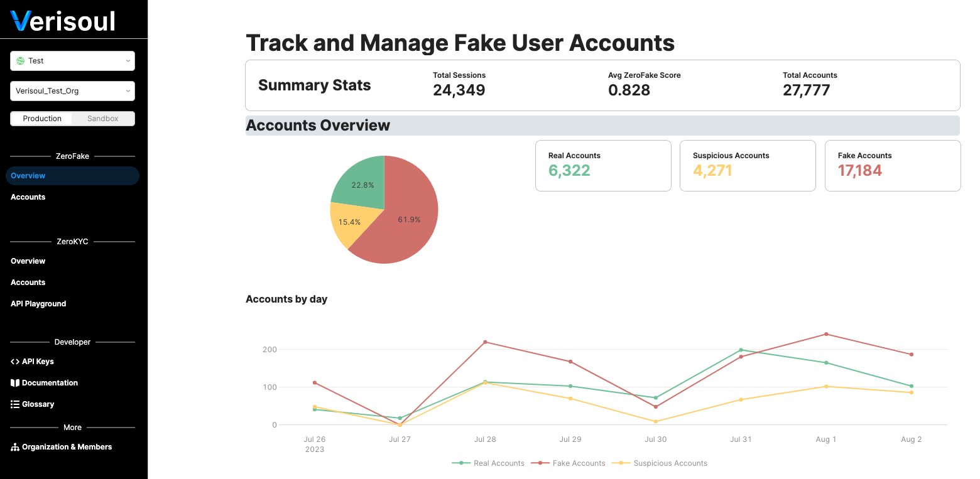The image size is (980, 479).
Task: Click the Real Accounts card
Action: click(603, 166)
